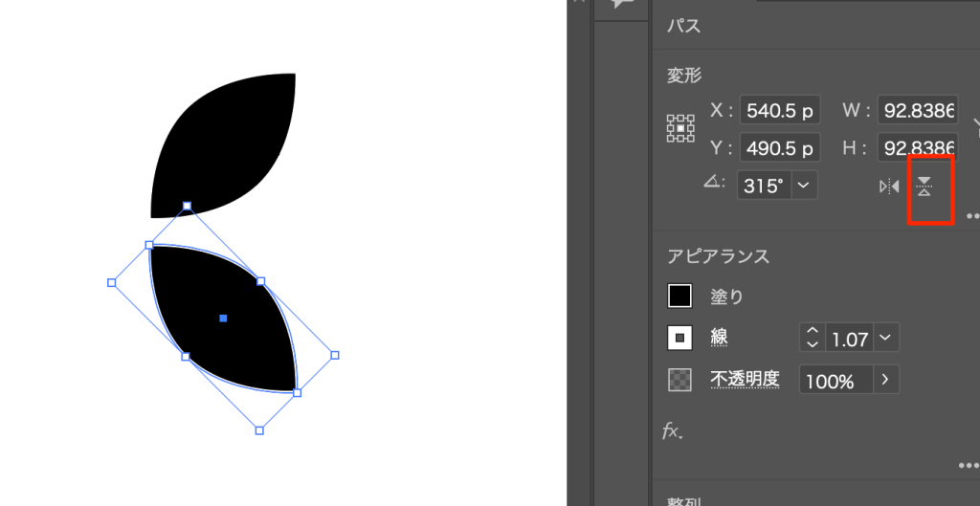Image resolution: width=980 pixels, height=506 pixels.
Task: Click the stroke weight up/down stepper
Action: pyautogui.click(x=813, y=338)
